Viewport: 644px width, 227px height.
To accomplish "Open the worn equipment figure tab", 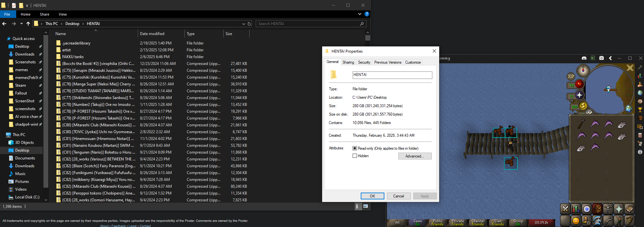I will pos(608,209).
